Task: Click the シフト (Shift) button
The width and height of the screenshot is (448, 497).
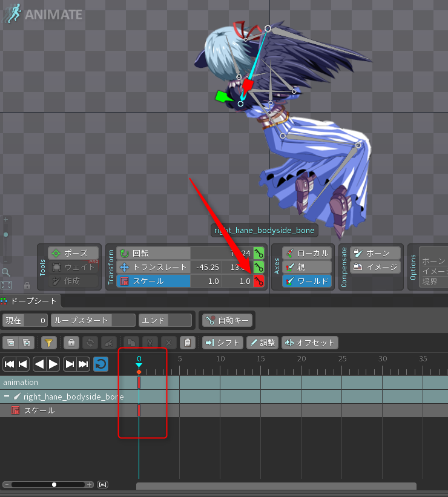Action: (223, 343)
